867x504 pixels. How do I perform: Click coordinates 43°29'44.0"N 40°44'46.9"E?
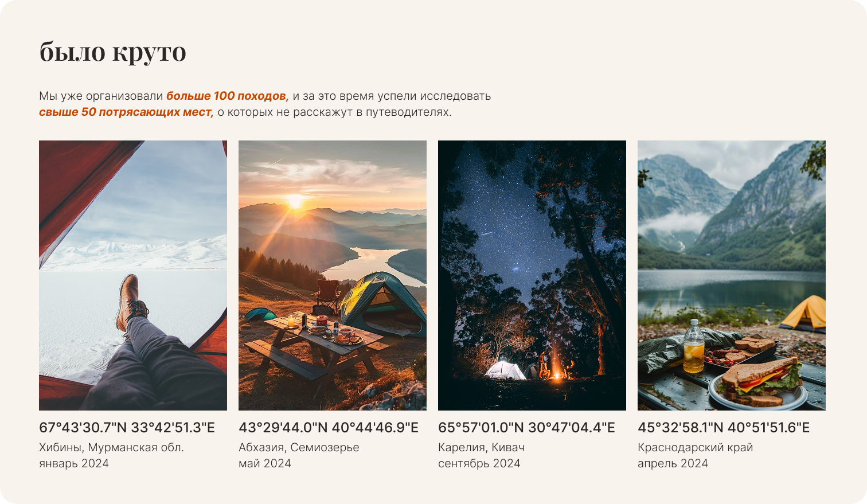[x=329, y=428]
